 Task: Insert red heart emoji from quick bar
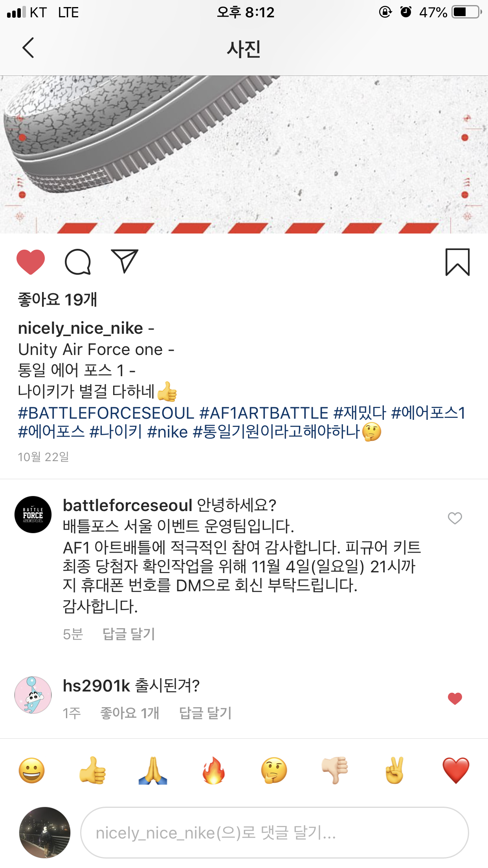(456, 771)
